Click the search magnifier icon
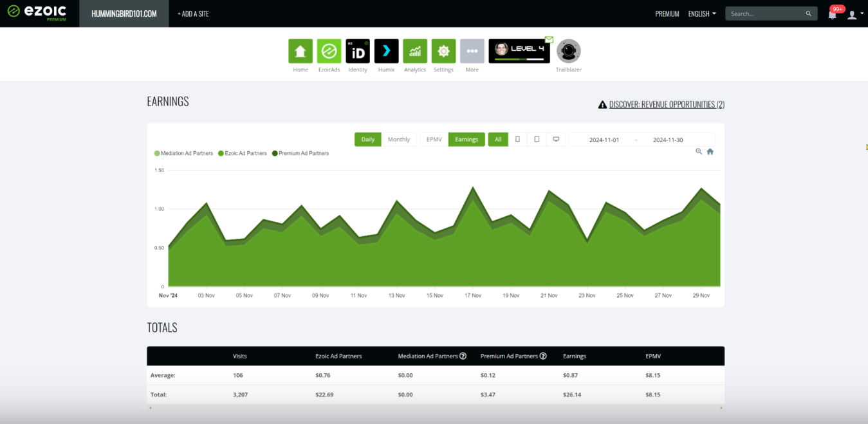The image size is (868, 424). click(x=809, y=14)
